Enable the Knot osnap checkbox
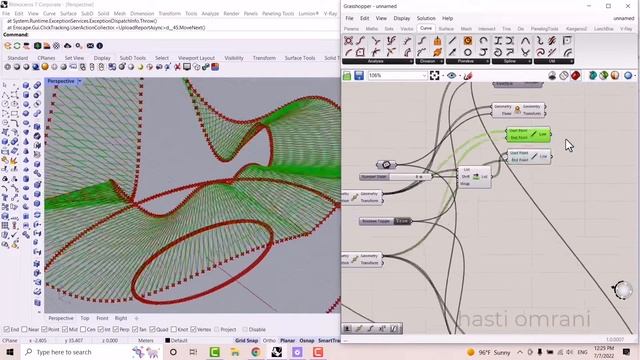Image resolution: width=640 pixels, height=360 pixels. point(174,329)
